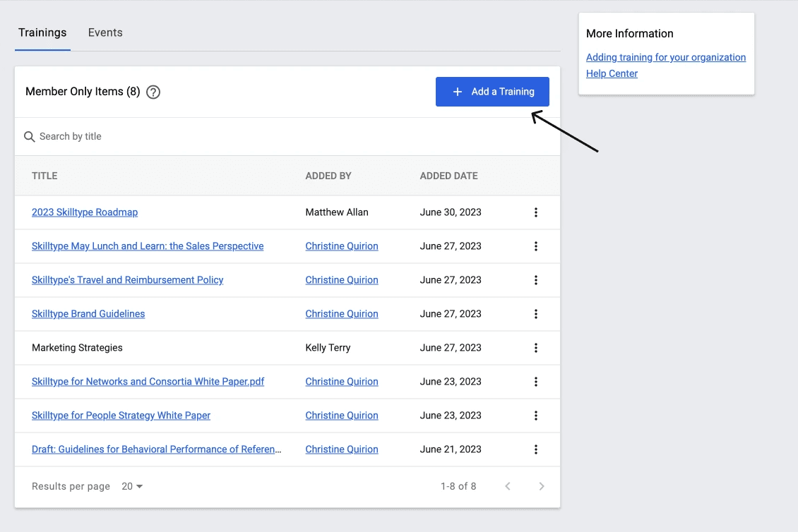Go to next page of results
The image size is (798, 532).
point(542,486)
